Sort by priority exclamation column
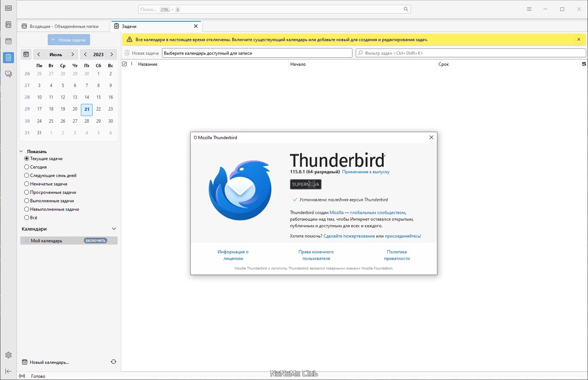The image size is (588, 380). [132, 64]
